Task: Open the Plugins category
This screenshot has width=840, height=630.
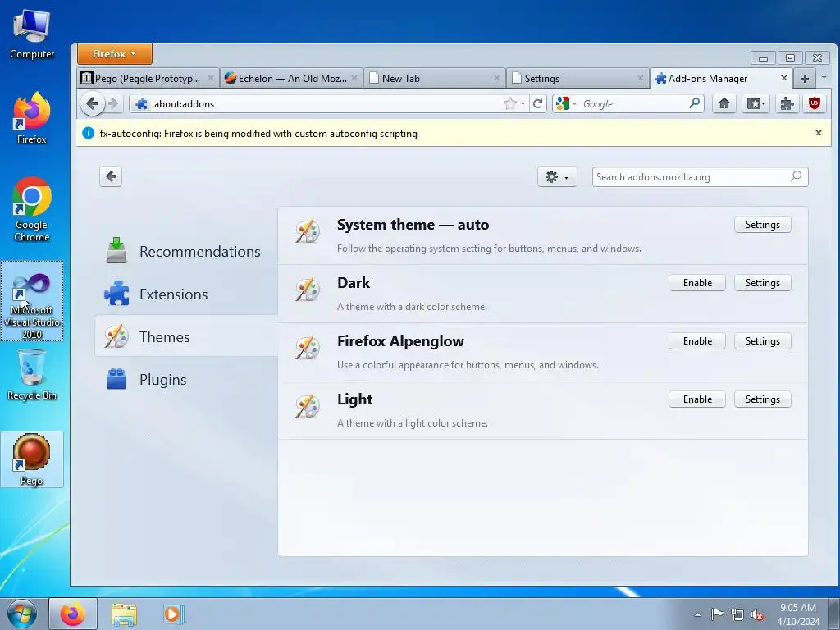Action: tap(186, 379)
